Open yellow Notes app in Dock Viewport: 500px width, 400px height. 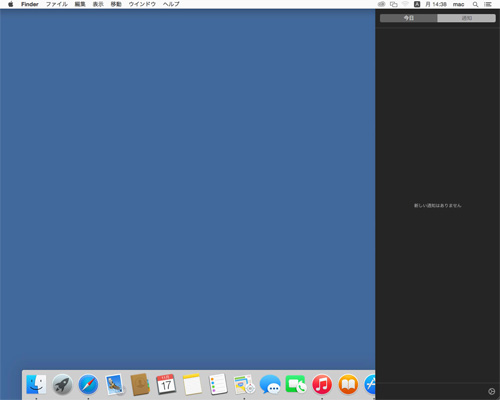[x=192, y=384]
